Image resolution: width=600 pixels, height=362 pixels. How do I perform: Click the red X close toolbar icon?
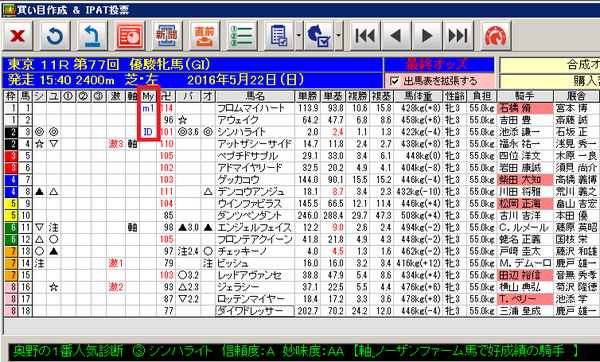pos(18,36)
